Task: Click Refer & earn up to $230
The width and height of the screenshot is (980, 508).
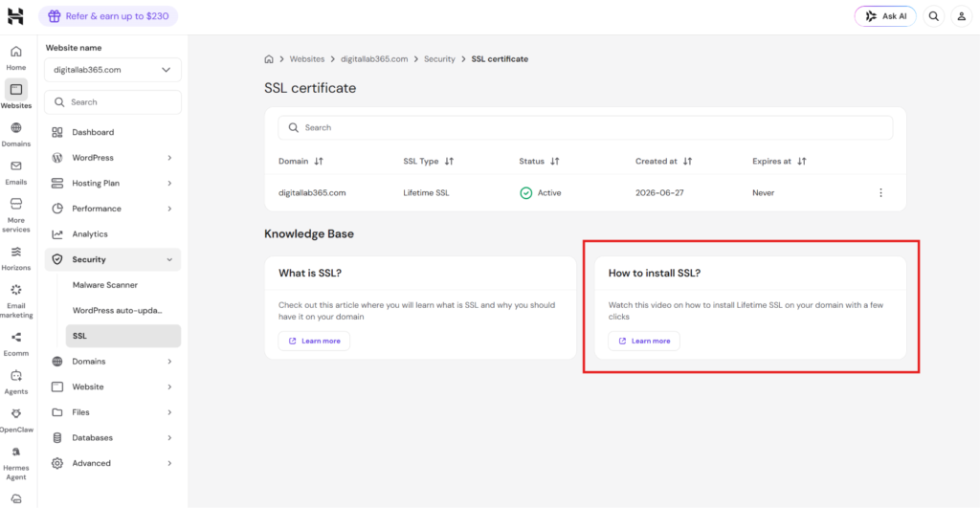Action: pyautogui.click(x=108, y=16)
